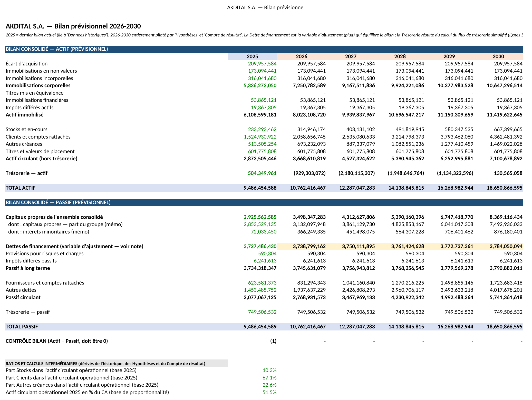Click Clients et comptes rattachés 2028 value 3,214,798,373
Screen dimensions: 532x400
tap(408, 137)
